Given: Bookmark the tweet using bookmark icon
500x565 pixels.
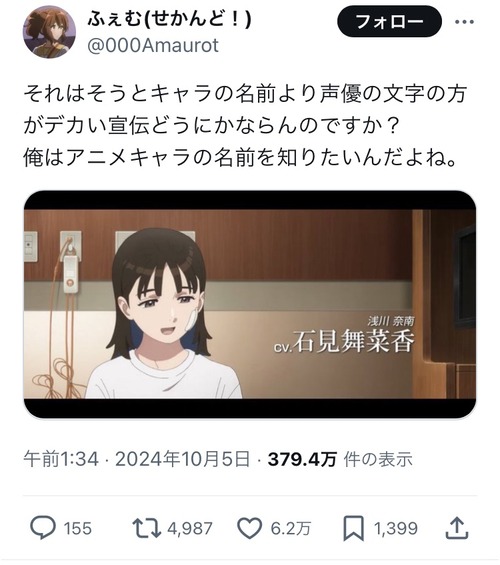Looking at the screenshot, I should click(x=353, y=528).
